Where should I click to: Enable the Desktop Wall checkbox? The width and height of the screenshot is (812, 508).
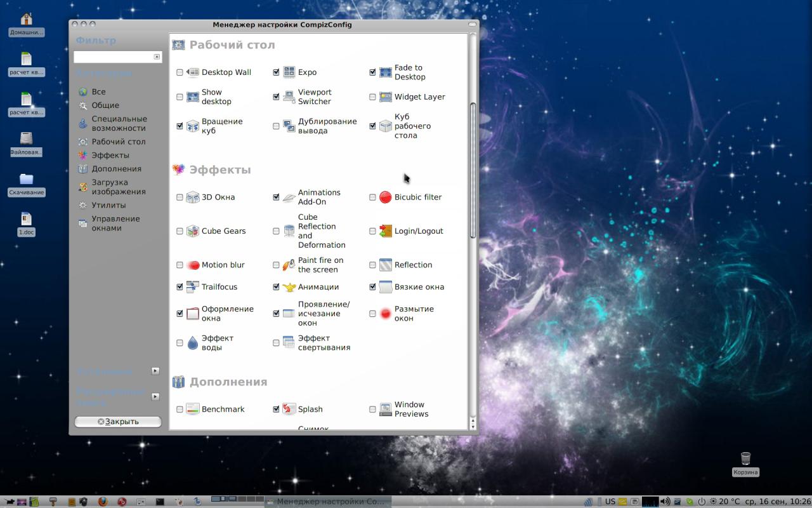180,72
